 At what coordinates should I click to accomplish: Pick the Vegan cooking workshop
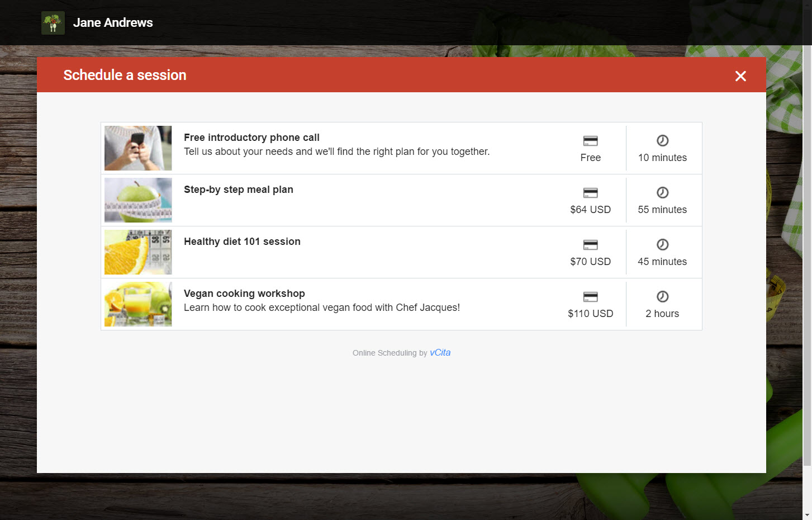coord(401,304)
